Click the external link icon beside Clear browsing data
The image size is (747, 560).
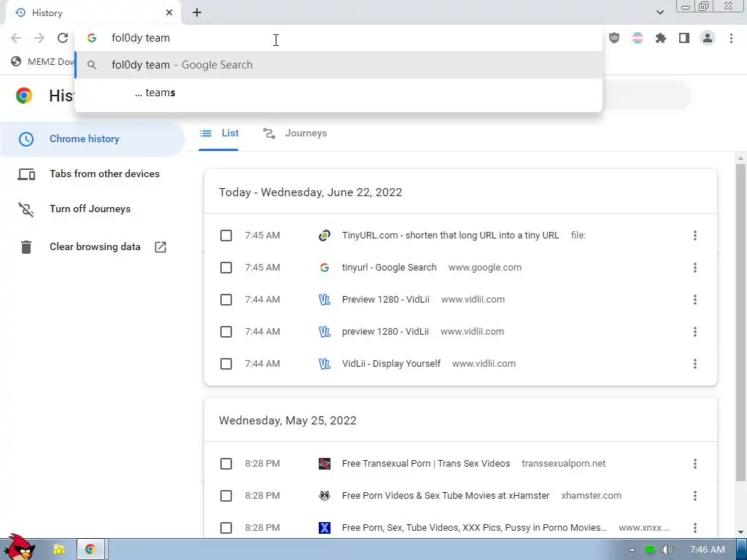tap(160, 246)
